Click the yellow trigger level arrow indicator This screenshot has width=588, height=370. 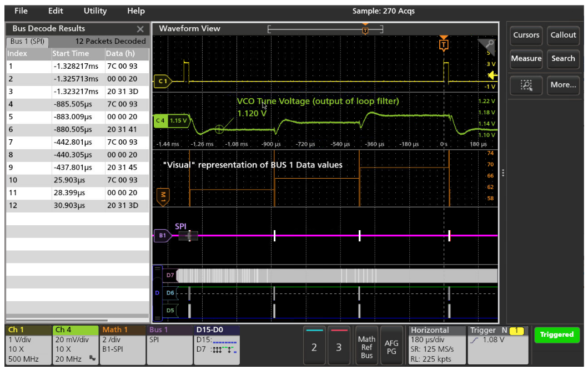click(x=492, y=76)
